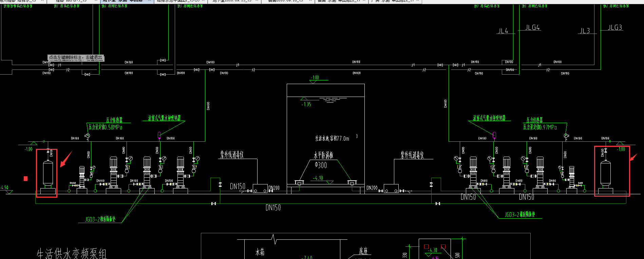Select the 底座 text in detail drawing

pos(363,251)
